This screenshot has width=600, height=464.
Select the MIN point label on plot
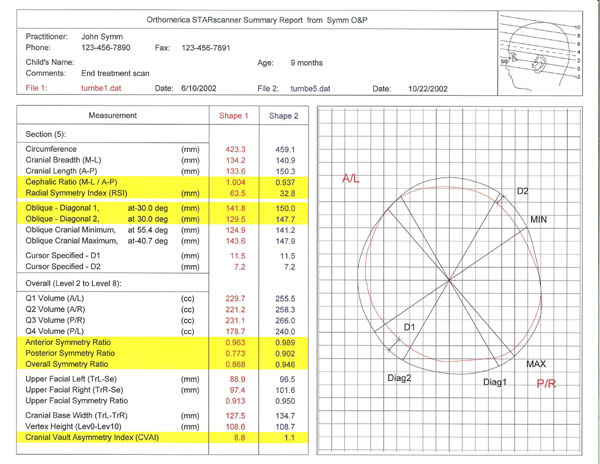(539, 218)
